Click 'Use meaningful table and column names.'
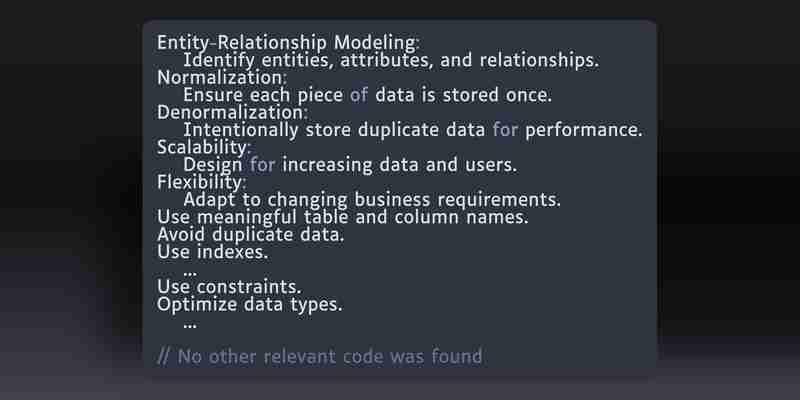This screenshot has width=800, height=400. click(343, 217)
